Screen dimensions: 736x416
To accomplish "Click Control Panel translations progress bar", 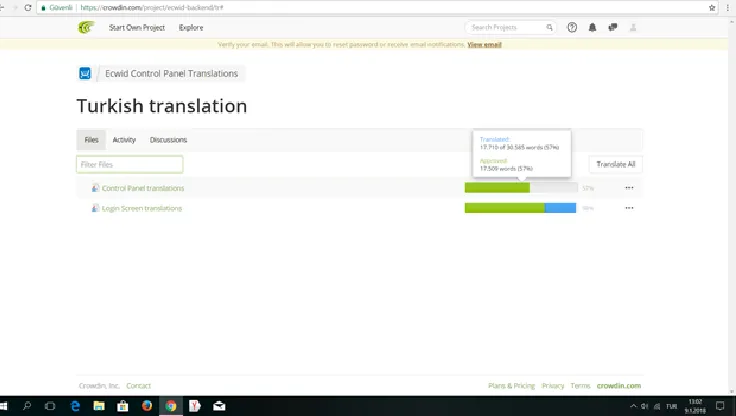I will pos(521,188).
